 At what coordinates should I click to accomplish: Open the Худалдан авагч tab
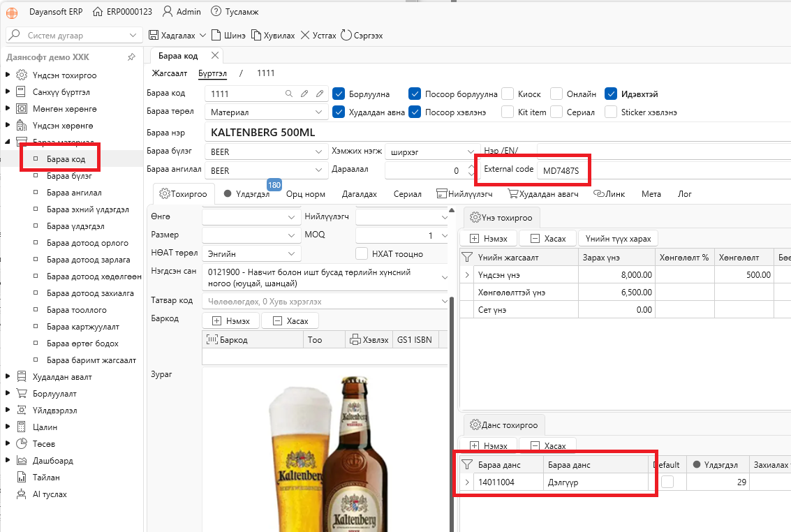pos(542,194)
